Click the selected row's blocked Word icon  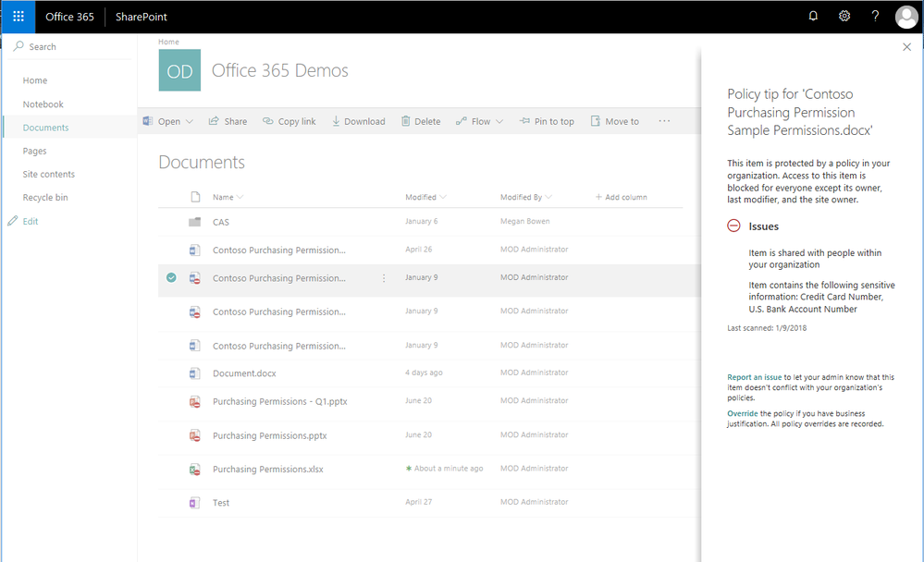coord(194,278)
